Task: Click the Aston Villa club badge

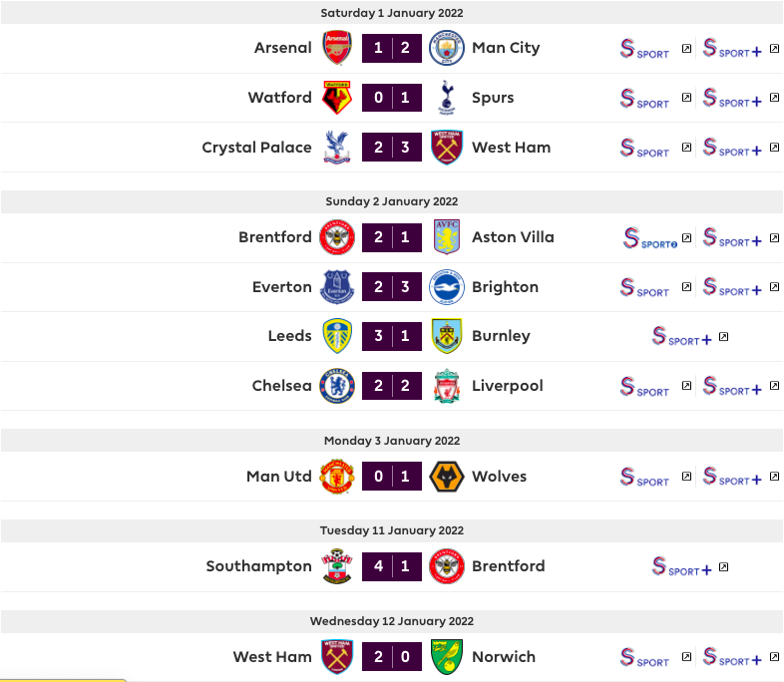Action: [446, 237]
